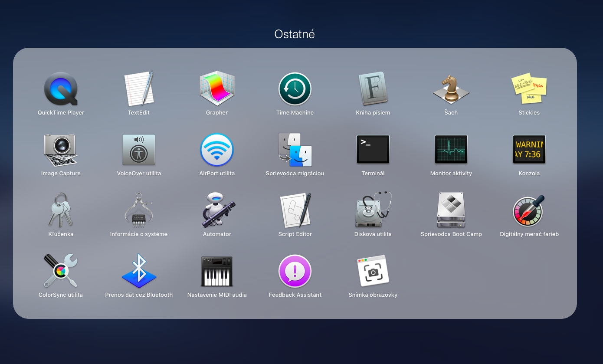The height and width of the screenshot is (364, 603).
Task: Open Script Editor
Action: [295, 210]
